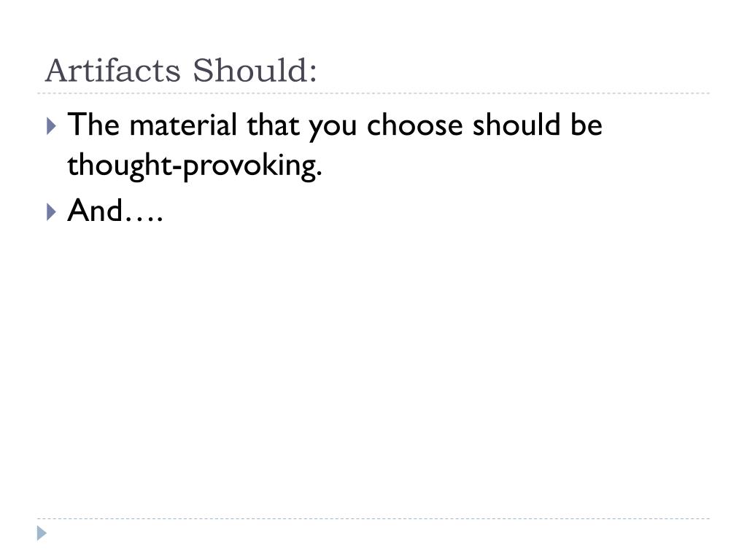Click the word 'Artifacts' in the title

[x=113, y=71]
